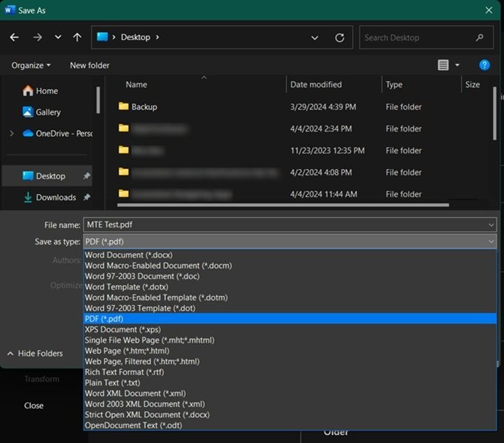Click the change view layout icon
This screenshot has width=504, height=443.
pyautogui.click(x=443, y=65)
